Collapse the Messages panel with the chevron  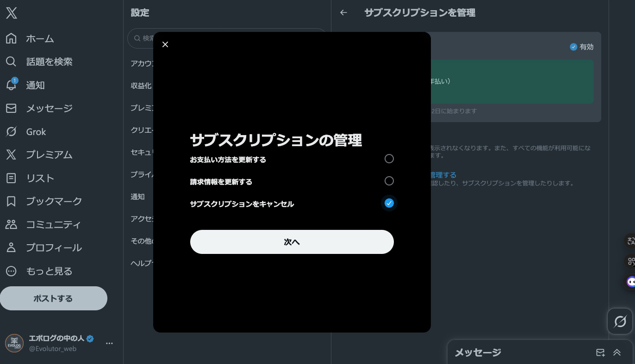(x=617, y=352)
